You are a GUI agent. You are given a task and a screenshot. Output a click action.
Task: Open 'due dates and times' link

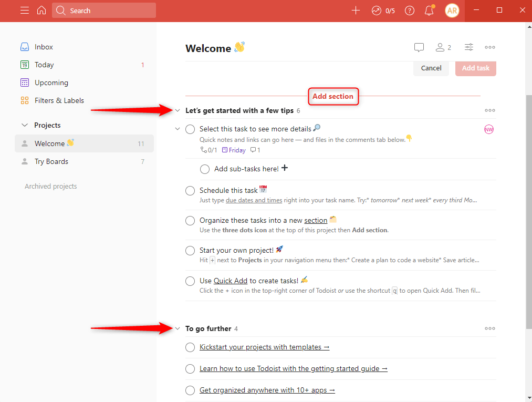click(x=254, y=200)
